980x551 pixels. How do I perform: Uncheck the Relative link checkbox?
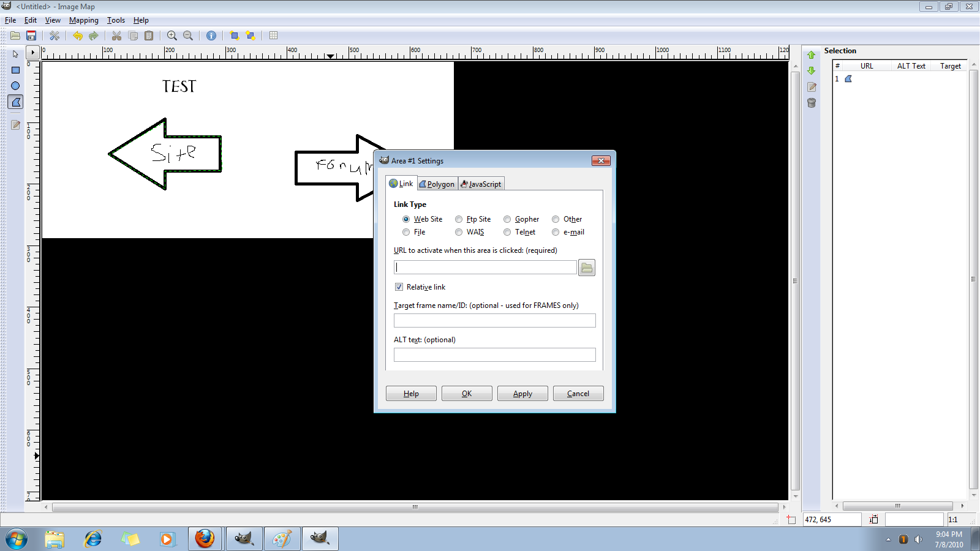(x=399, y=287)
